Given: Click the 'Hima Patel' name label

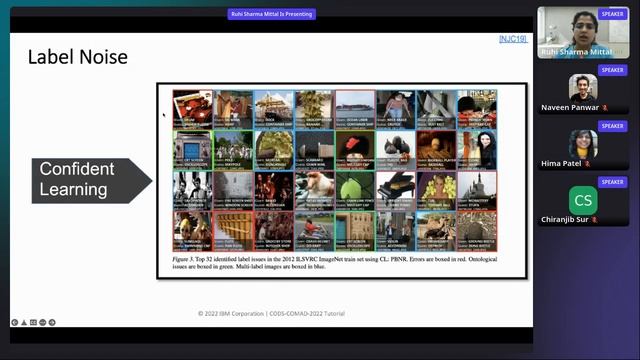Looking at the screenshot, I should pos(561,164).
